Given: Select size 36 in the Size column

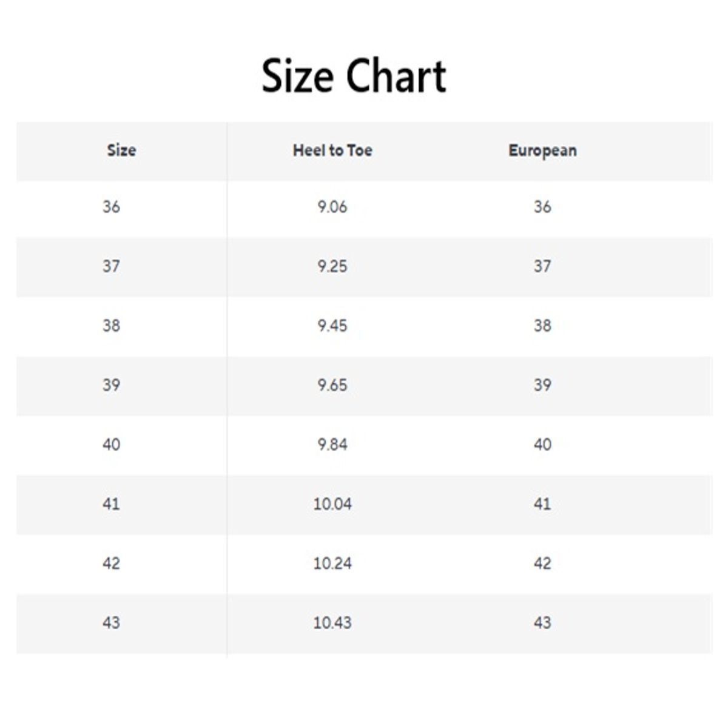Looking at the screenshot, I should (111, 207).
